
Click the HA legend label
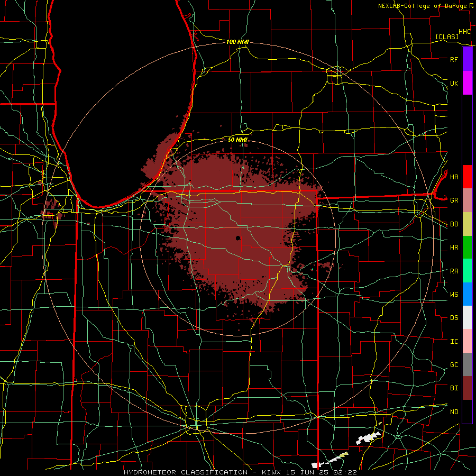pyautogui.click(x=454, y=177)
